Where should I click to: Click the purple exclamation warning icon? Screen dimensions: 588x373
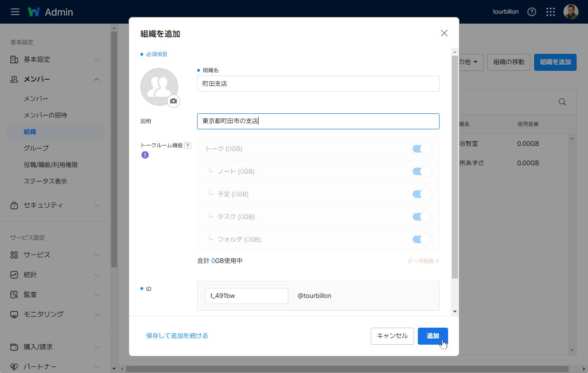[145, 155]
